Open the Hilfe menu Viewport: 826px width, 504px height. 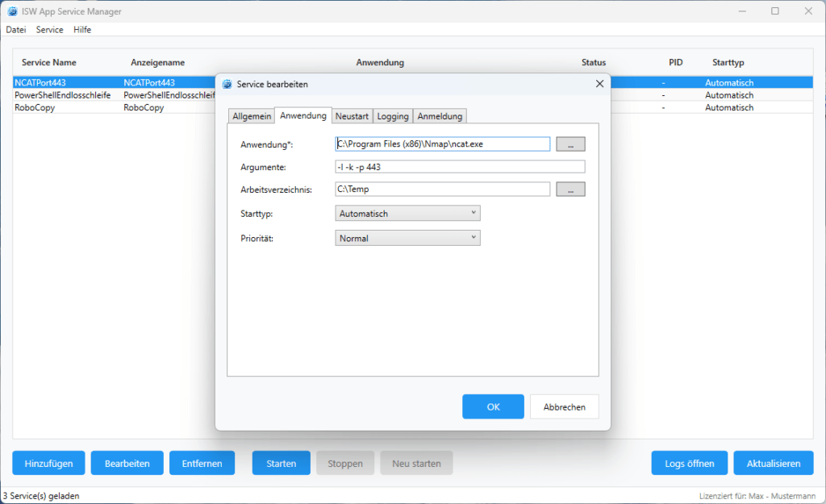point(81,29)
